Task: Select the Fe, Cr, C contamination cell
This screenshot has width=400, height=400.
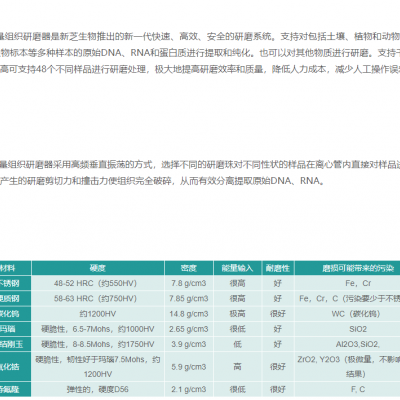Action: pyautogui.click(x=347, y=298)
